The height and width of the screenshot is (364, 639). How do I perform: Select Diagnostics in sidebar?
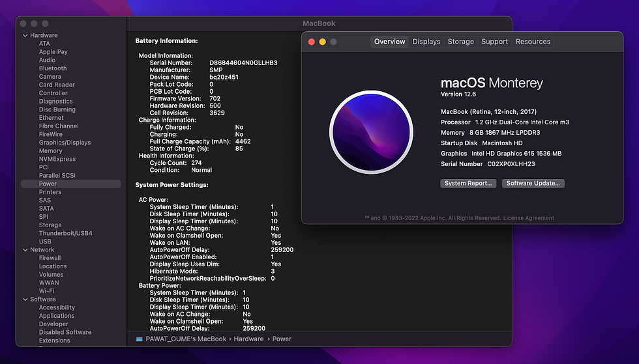[x=56, y=102]
